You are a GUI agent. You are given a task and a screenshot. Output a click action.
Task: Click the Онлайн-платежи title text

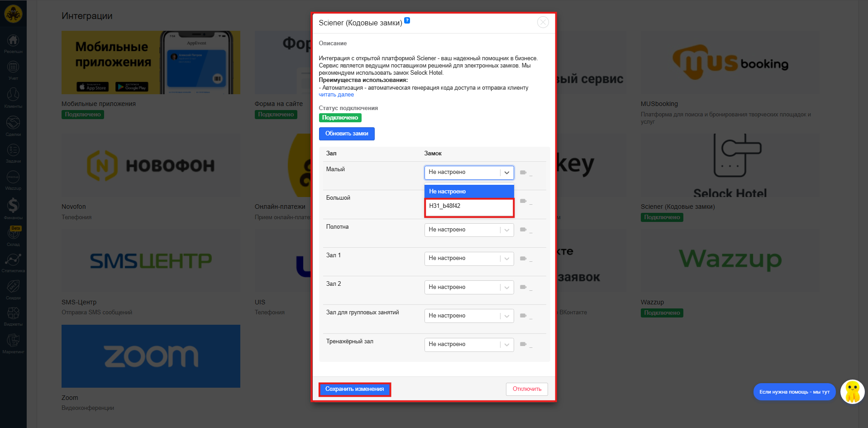(280, 207)
